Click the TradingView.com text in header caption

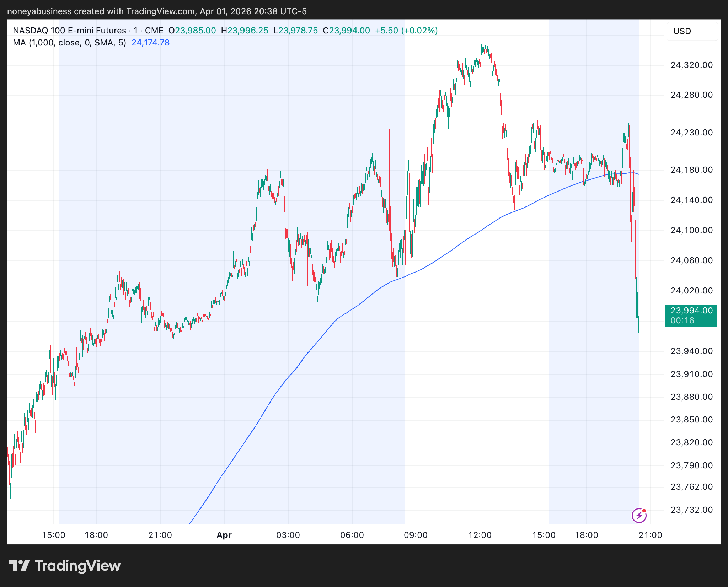(x=160, y=11)
